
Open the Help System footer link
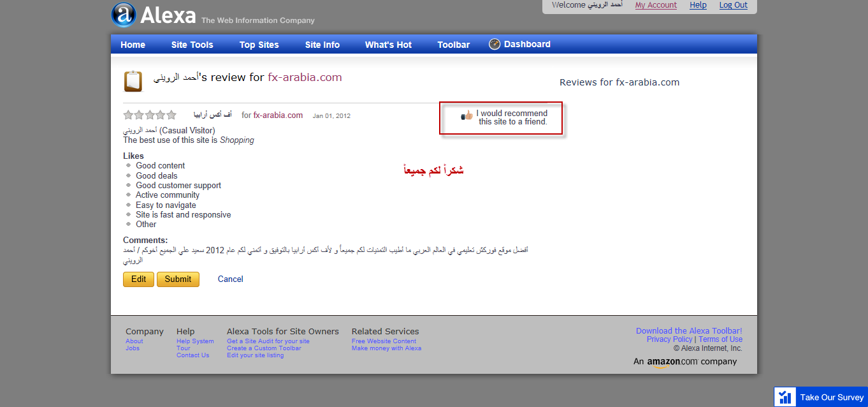(x=195, y=341)
